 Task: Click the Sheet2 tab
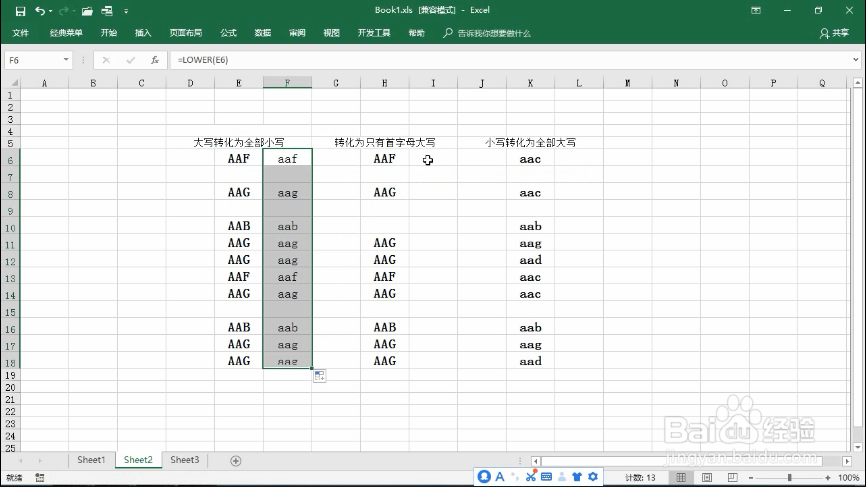coord(138,460)
